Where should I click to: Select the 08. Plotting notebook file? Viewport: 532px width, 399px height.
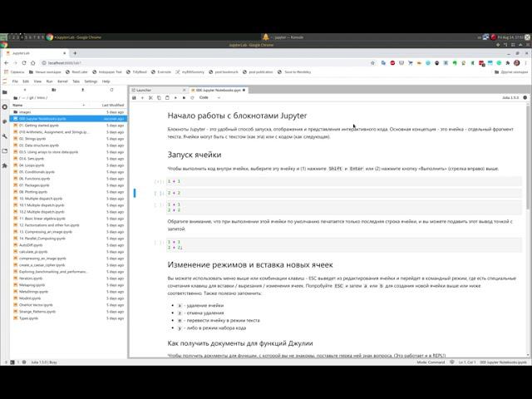pos(68,192)
